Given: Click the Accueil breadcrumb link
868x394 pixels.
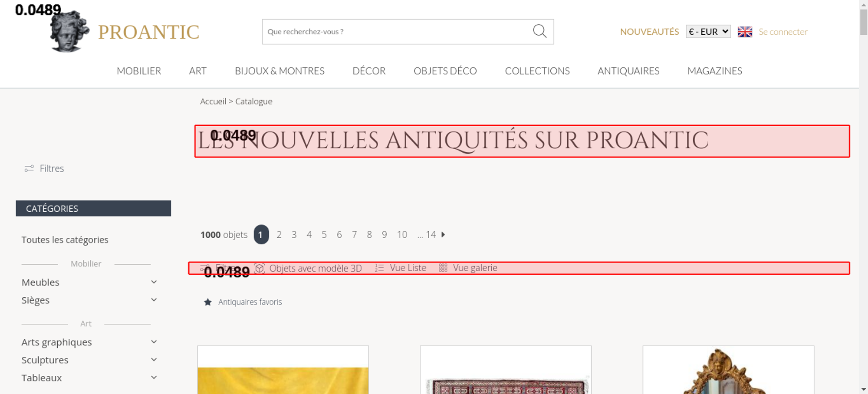Looking at the screenshot, I should pyautogui.click(x=213, y=101).
